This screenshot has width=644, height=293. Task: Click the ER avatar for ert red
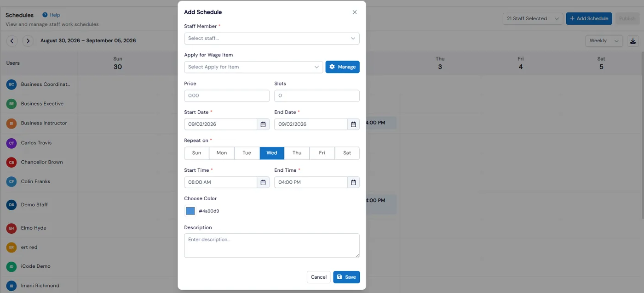11,247
